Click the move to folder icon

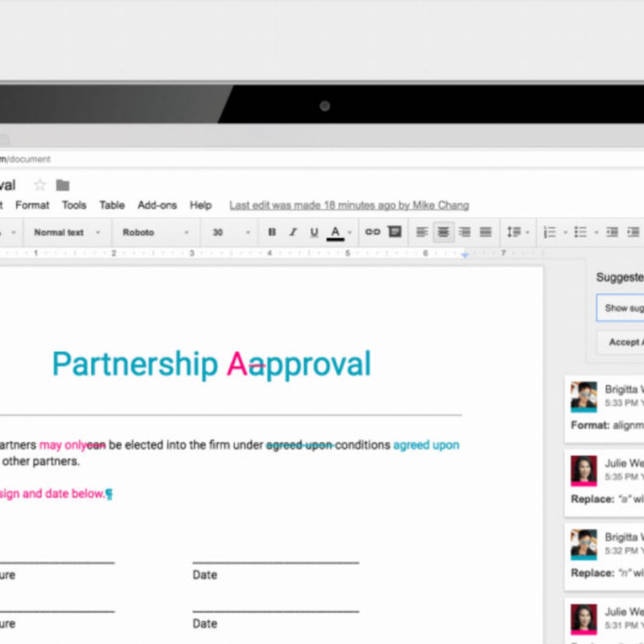coord(63,186)
